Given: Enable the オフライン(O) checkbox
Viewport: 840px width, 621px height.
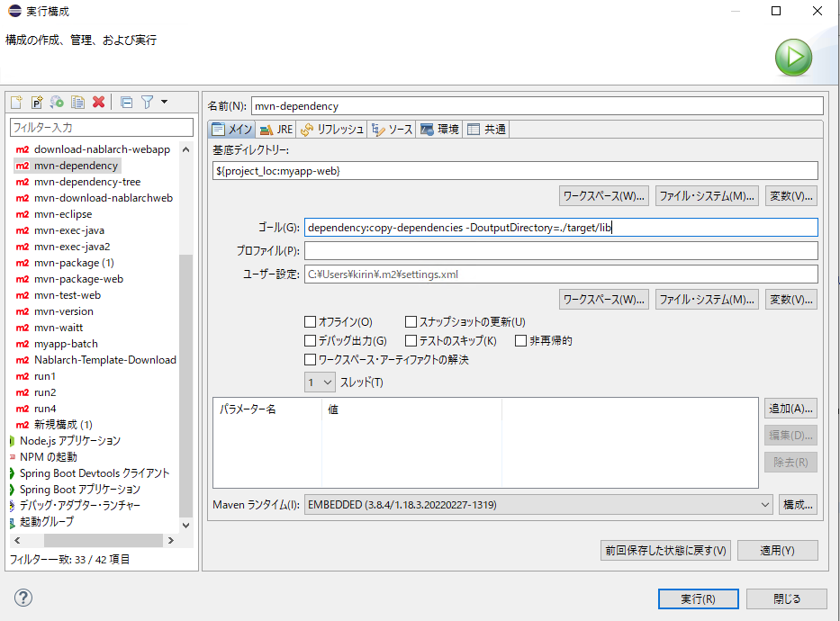Looking at the screenshot, I should coord(310,321).
